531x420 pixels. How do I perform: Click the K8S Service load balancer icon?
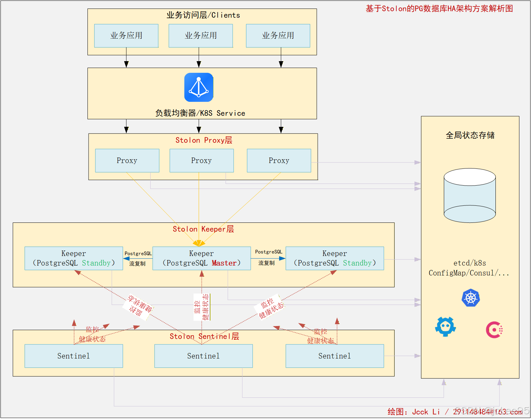pos(199,87)
